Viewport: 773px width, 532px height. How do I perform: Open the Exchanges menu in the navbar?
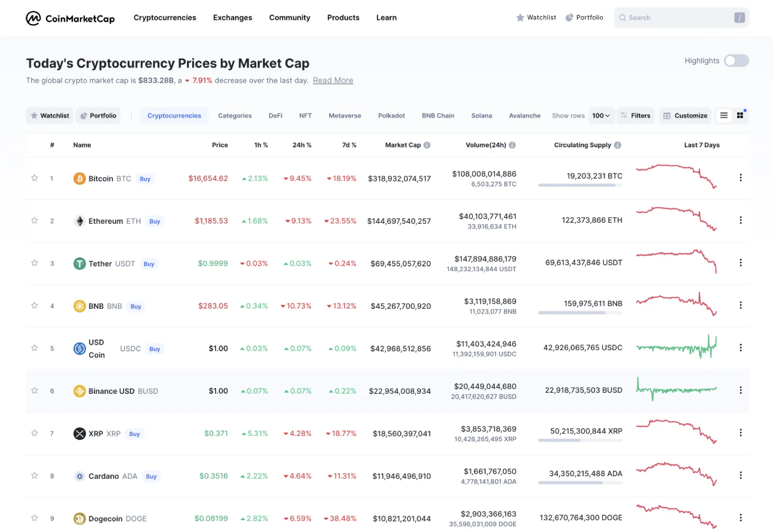(232, 18)
